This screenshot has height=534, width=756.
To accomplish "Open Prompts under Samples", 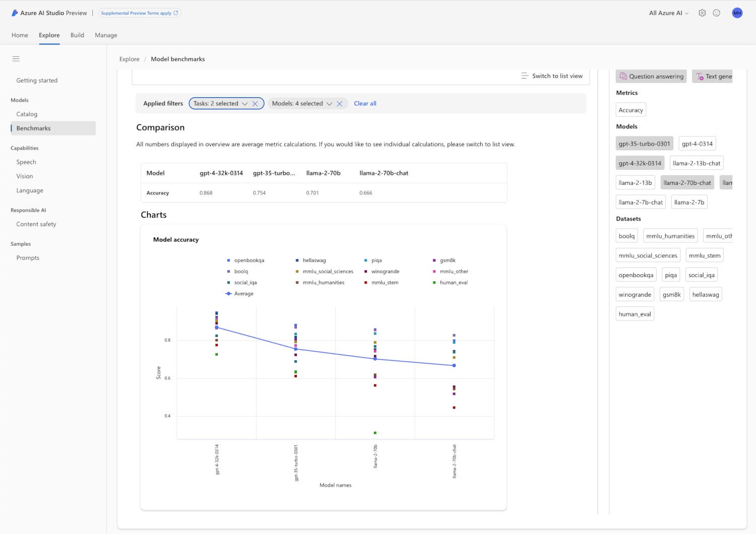I will click(28, 258).
